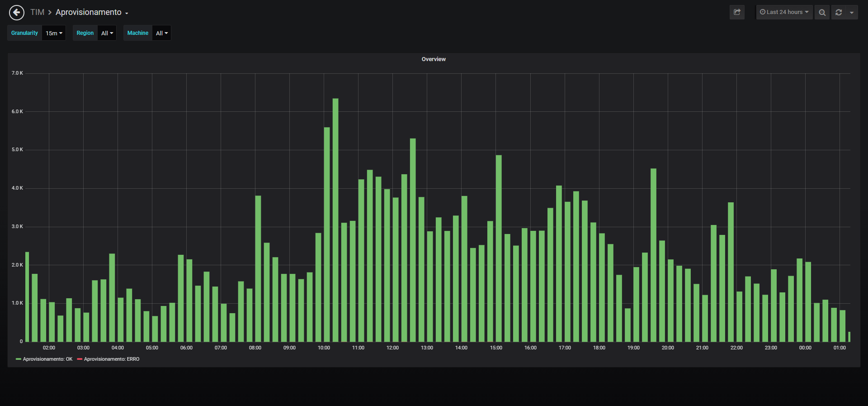Click the tall bar at 08:00
This screenshot has width=868, height=406.
(258, 269)
